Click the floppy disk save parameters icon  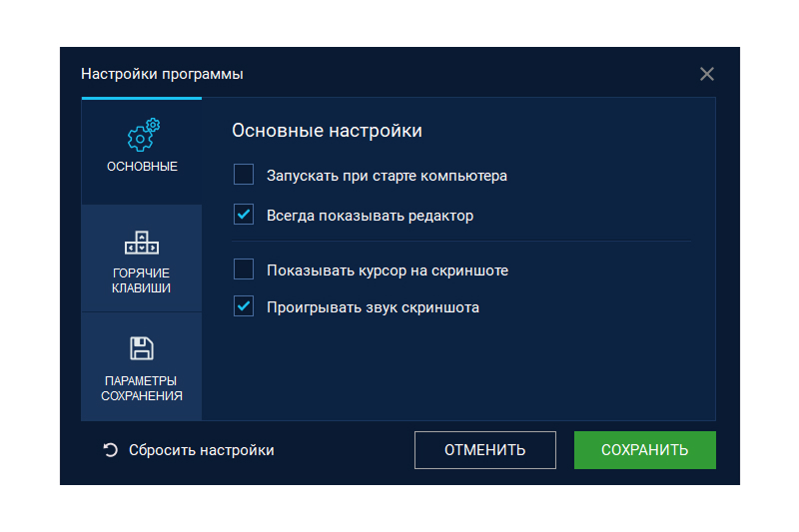click(142, 348)
